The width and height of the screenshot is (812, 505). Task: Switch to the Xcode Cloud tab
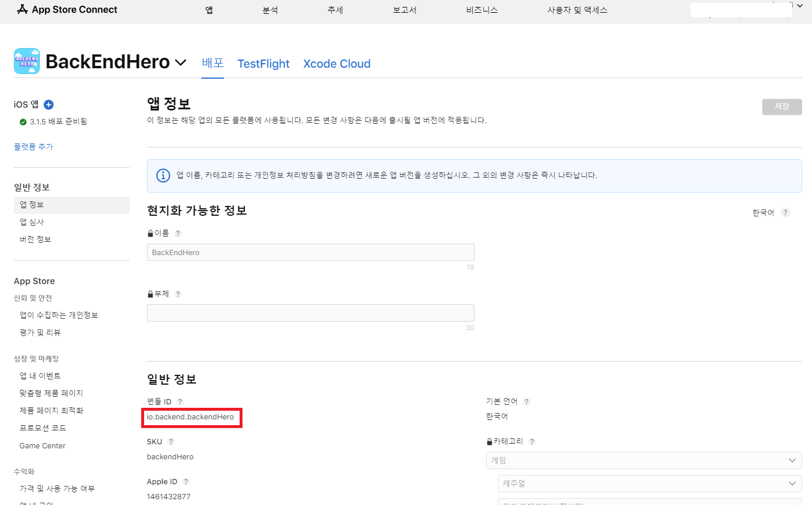[x=337, y=64]
